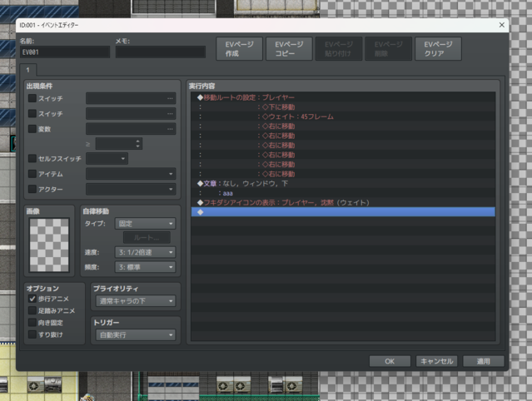Open タイプ dropdown showing 固定

coord(145,224)
